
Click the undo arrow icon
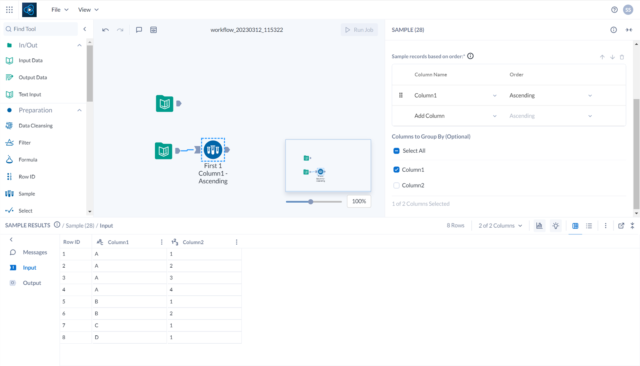[x=105, y=30]
